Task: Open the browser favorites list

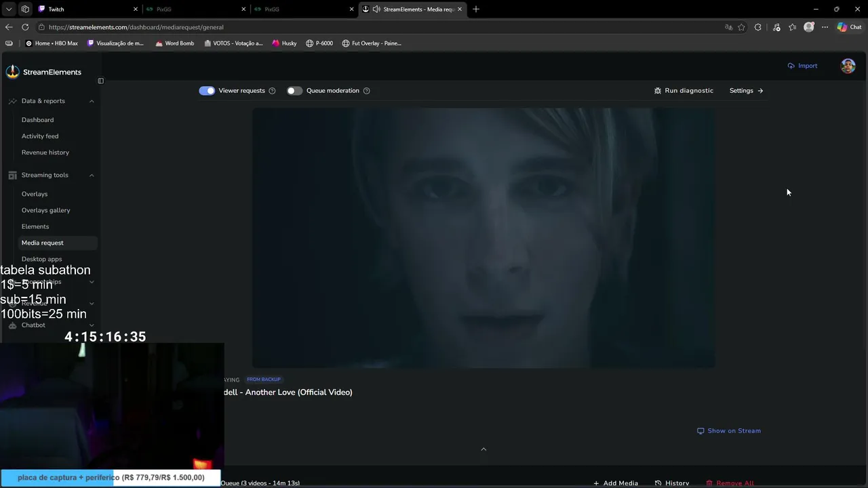Action: 792,27
